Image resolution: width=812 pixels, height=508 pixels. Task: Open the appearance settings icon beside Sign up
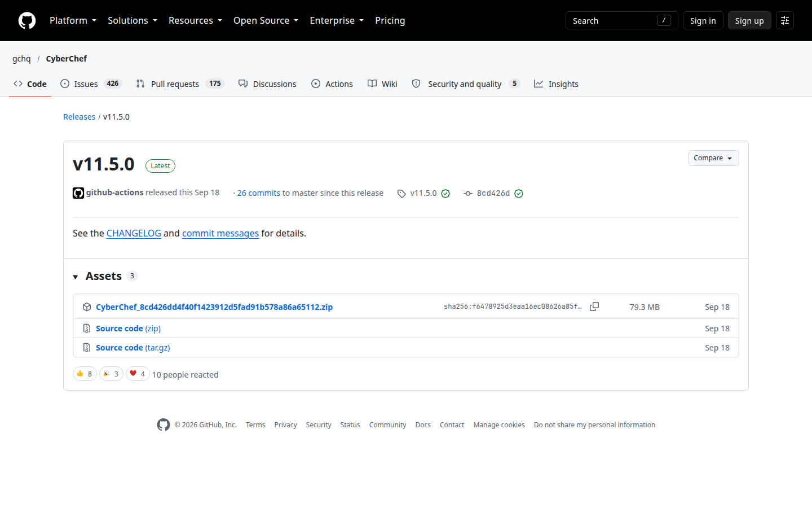(785, 20)
